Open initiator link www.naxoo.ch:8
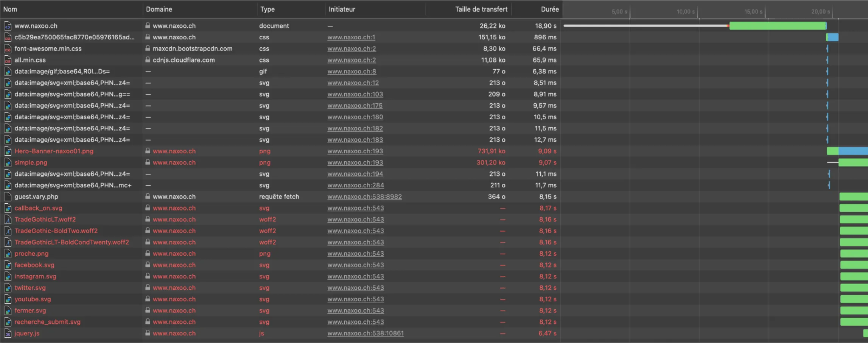 pos(352,72)
